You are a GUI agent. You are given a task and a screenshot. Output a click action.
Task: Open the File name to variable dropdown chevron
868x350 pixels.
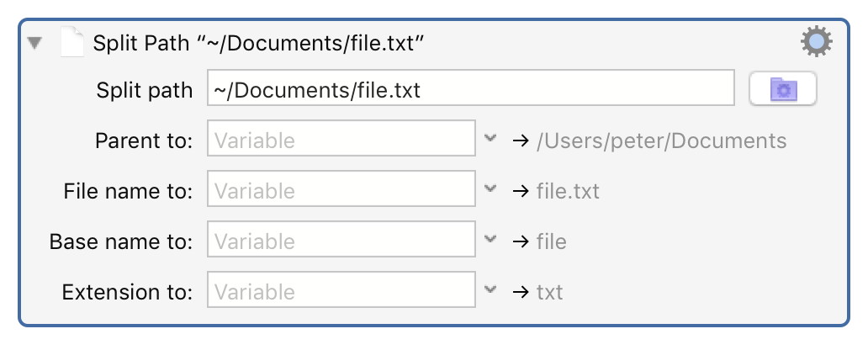pos(491,188)
